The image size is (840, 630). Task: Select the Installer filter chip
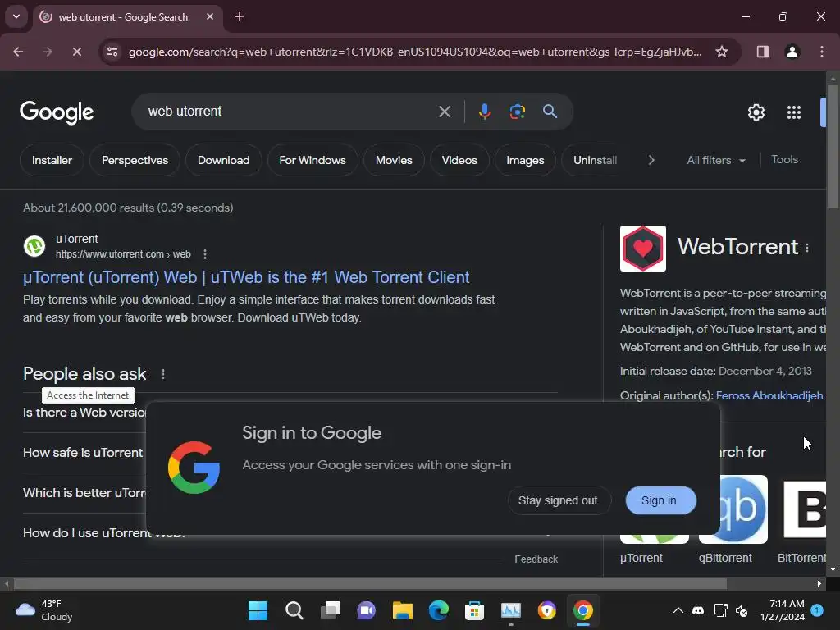52,160
